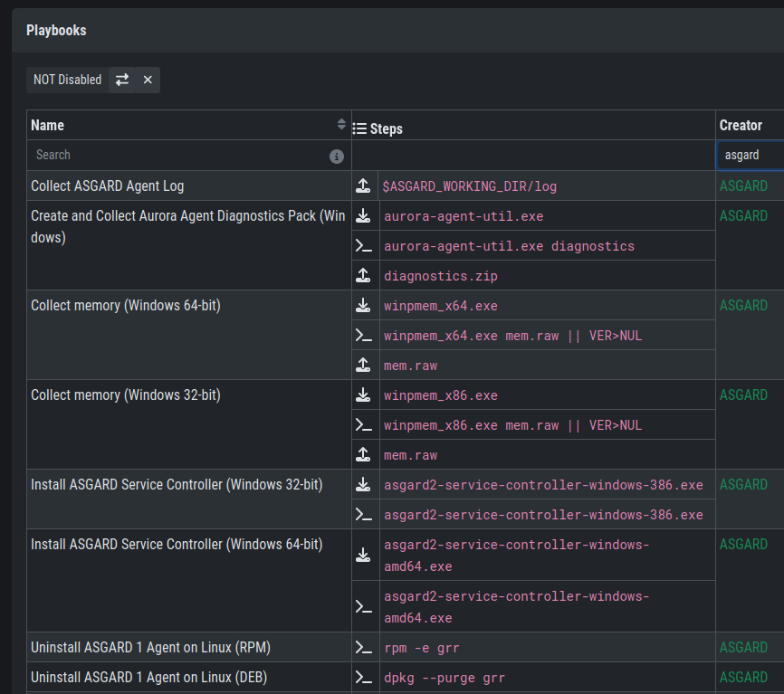Viewport: 784px width, 694px height.
Task: Click command icon beside dpkg --purge grr
Action: (x=363, y=678)
